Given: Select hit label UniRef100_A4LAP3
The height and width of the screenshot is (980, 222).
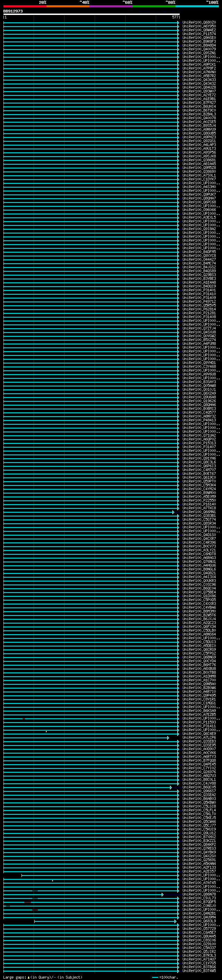Looking at the screenshot, I should (x=199, y=145).
